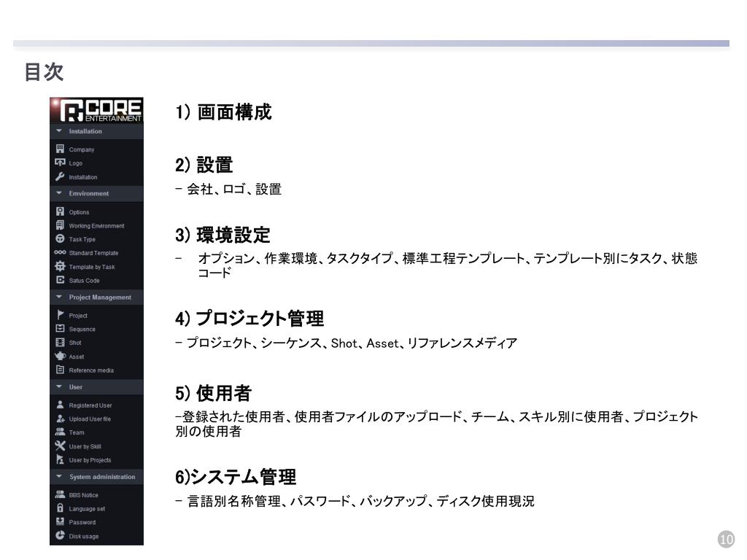Click the Sequence icon
The image size is (747, 560).
point(60,329)
